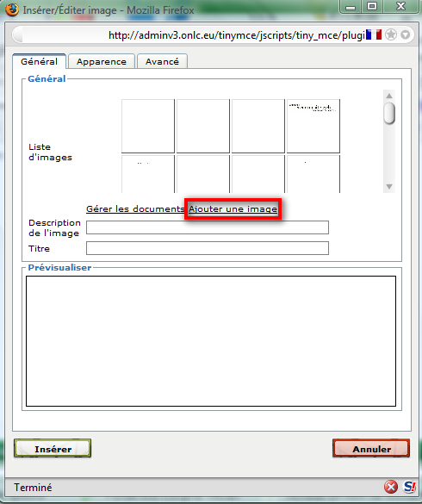This screenshot has width=422, height=504.
Task: Click the bookmark star icon
Action: [x=391, y=34]
